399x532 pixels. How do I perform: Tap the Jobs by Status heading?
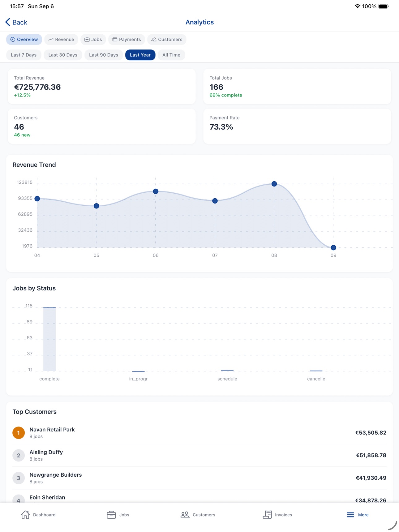[34, 288]
